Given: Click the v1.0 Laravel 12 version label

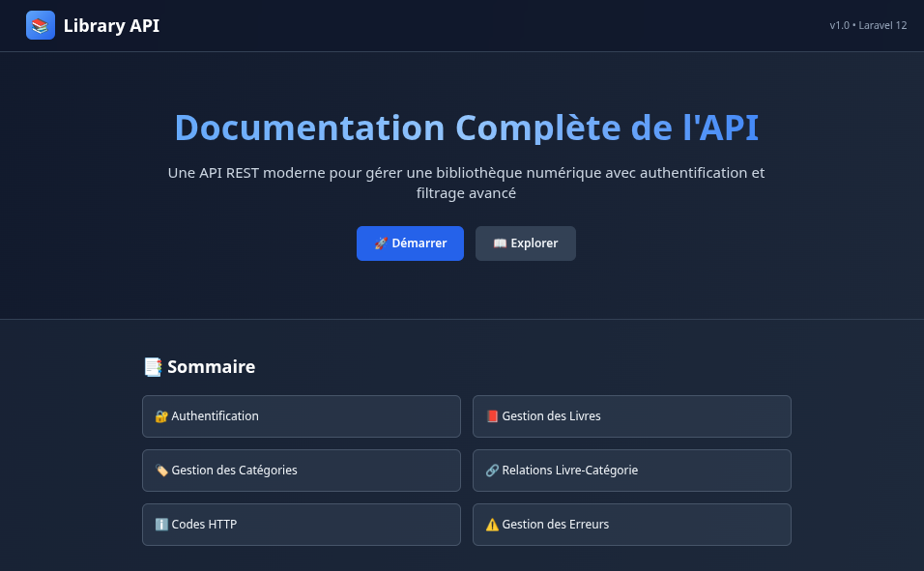Looking at the screenshot, I should point(868,25).
